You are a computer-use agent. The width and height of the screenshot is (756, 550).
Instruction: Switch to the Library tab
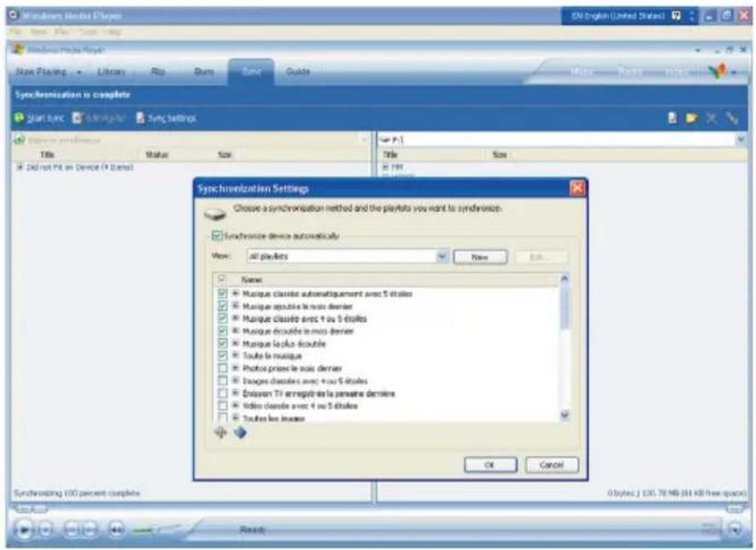point(112,72)
